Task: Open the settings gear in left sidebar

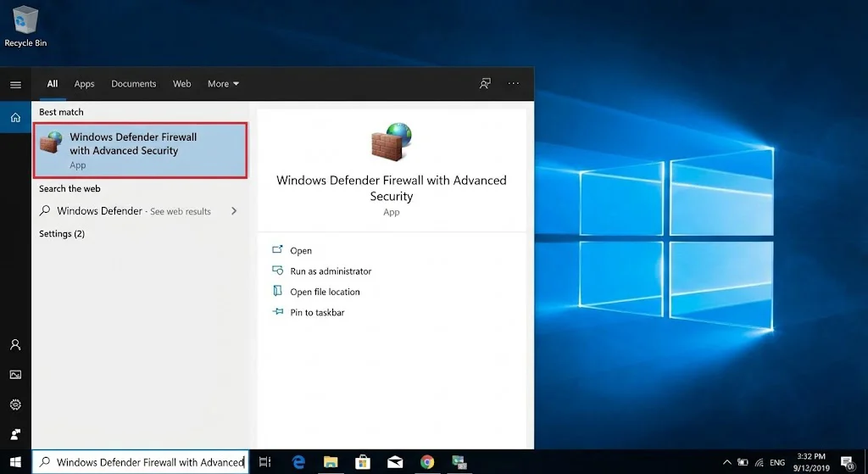Action: click(x=15, y=404)
